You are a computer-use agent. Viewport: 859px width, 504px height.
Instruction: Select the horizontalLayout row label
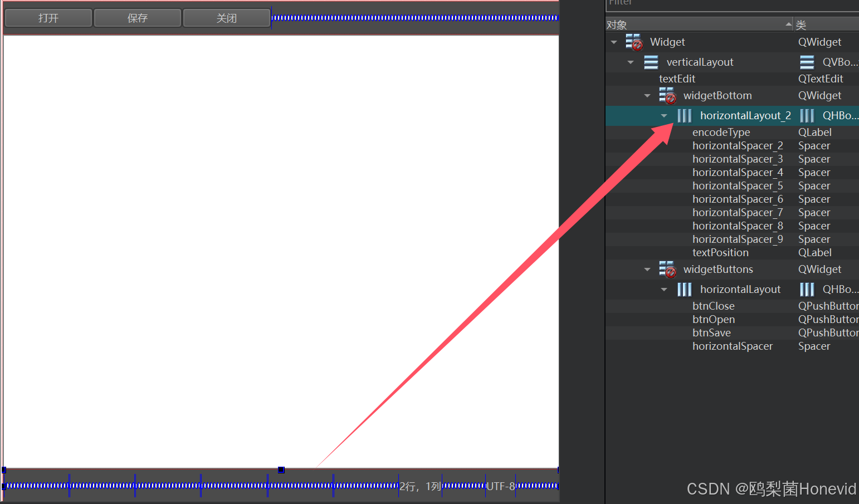tap(740, 290)
